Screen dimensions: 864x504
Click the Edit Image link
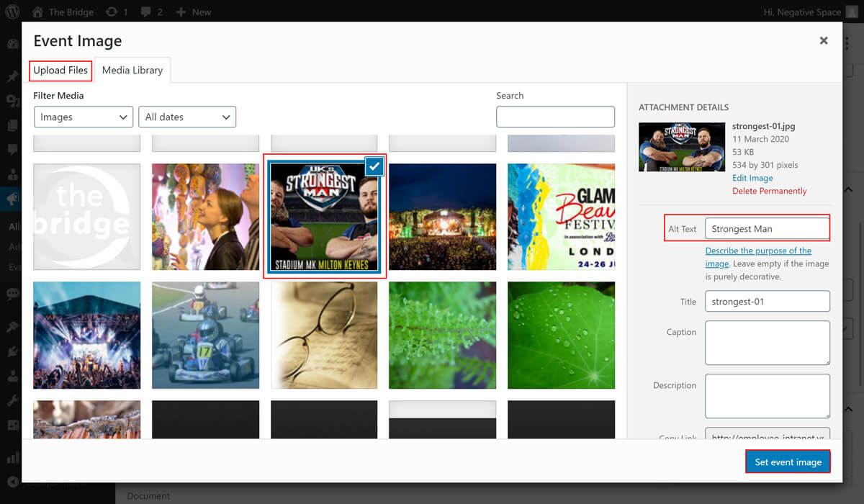752,178
